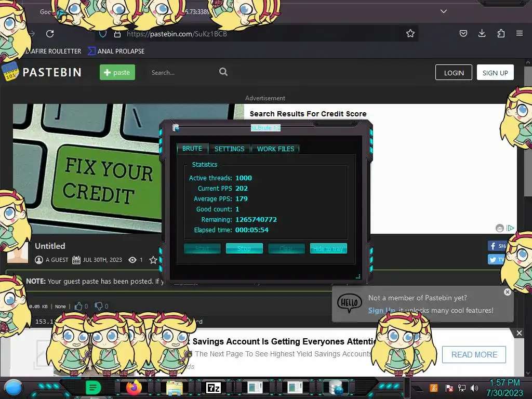This screenshot has height=399, width=532.
Task: Open green notes app on taskbar
Action: 94,388
